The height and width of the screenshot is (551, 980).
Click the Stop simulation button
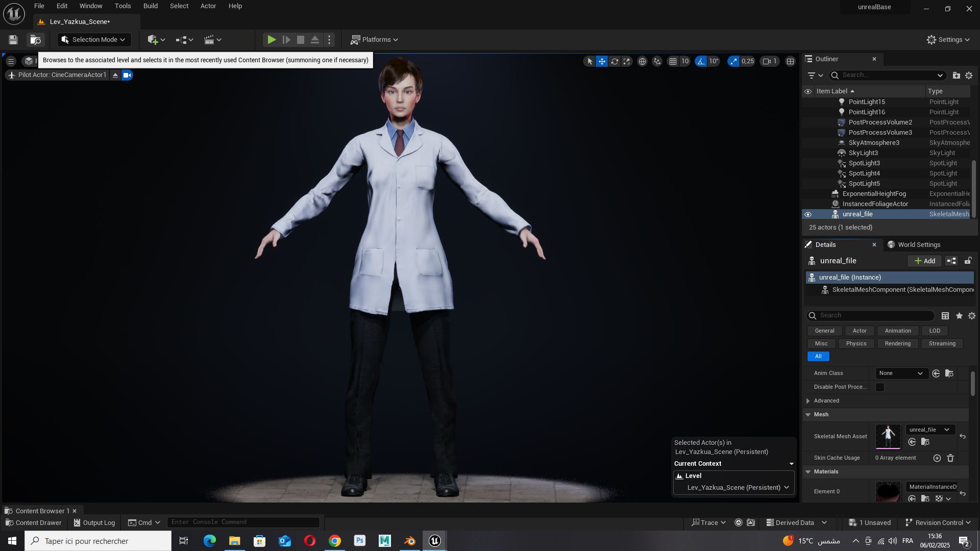pyautogui.click(x=301, y=40)
